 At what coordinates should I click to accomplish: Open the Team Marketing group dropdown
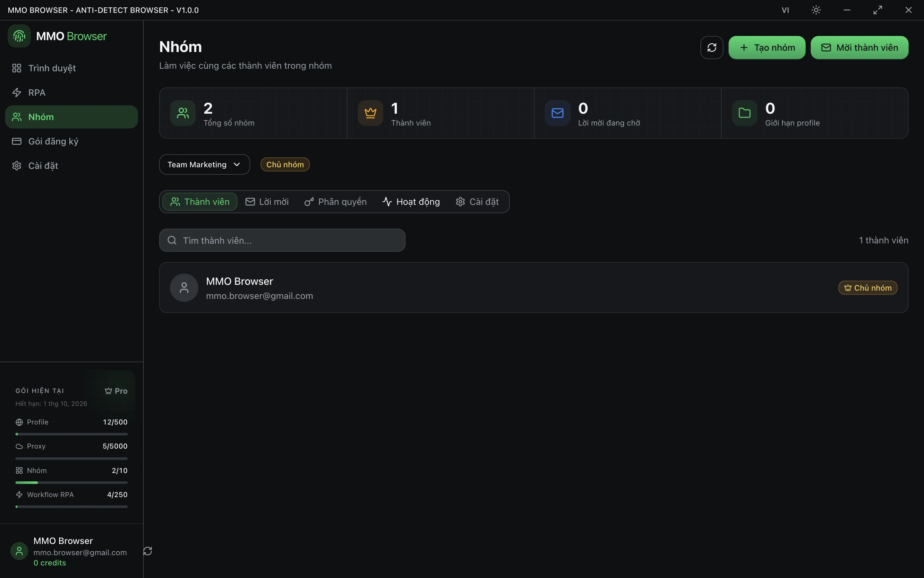pos(205,164)
